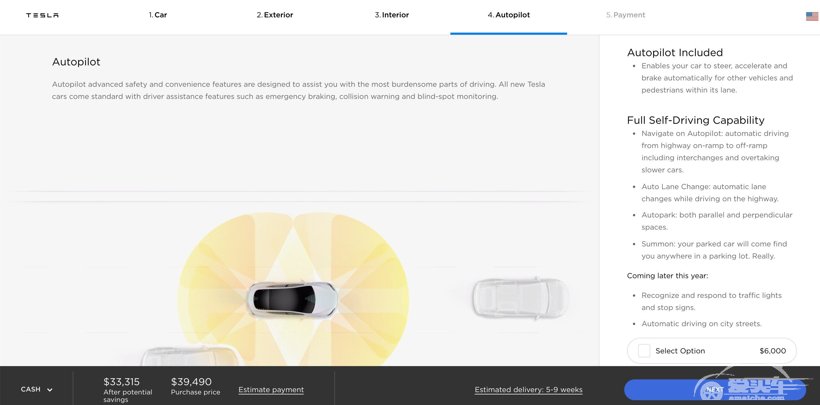Click the Autopilot main section heading
Viewport: 820px width, 405px height.
[76, 62]
